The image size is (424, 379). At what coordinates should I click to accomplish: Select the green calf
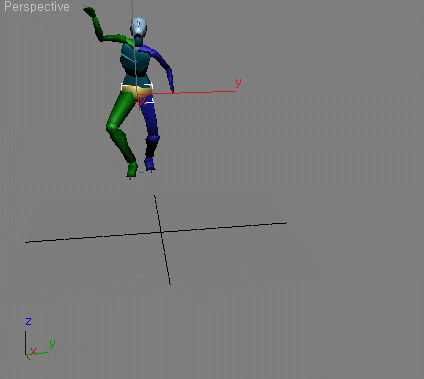click(x=123, y=144)
